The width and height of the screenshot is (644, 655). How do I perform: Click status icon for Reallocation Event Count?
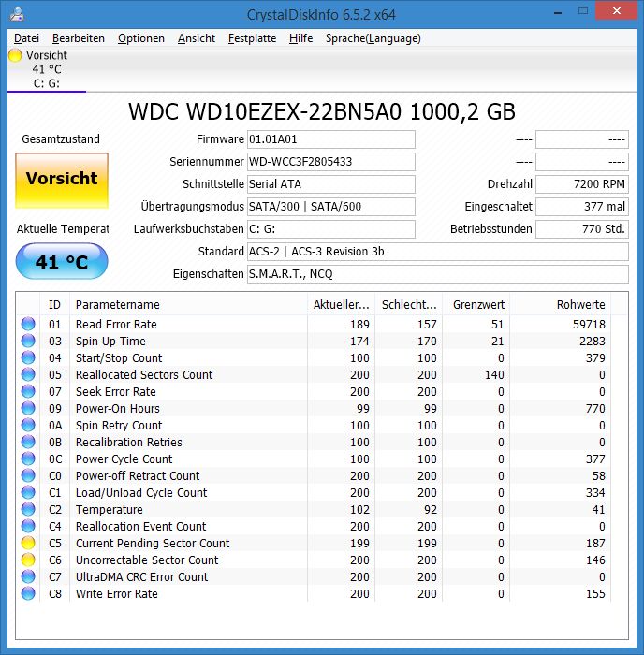pos(28,526)
